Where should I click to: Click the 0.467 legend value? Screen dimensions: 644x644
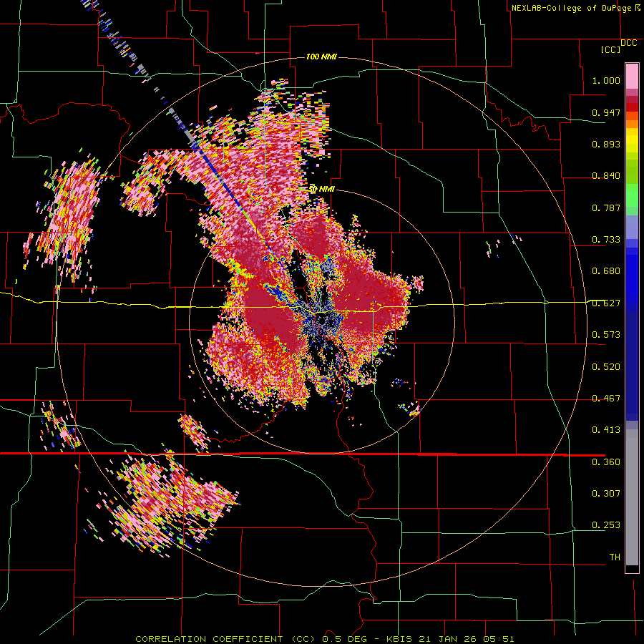pos(606,399)
